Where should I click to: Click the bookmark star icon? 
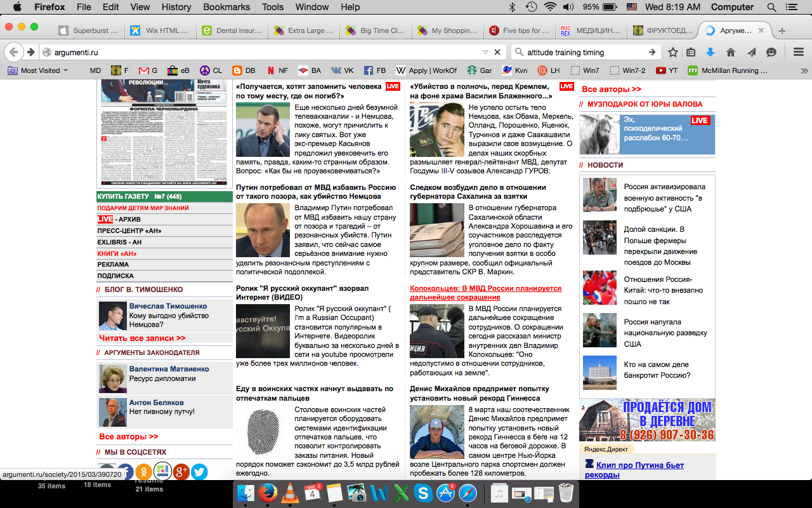(673, 52)
